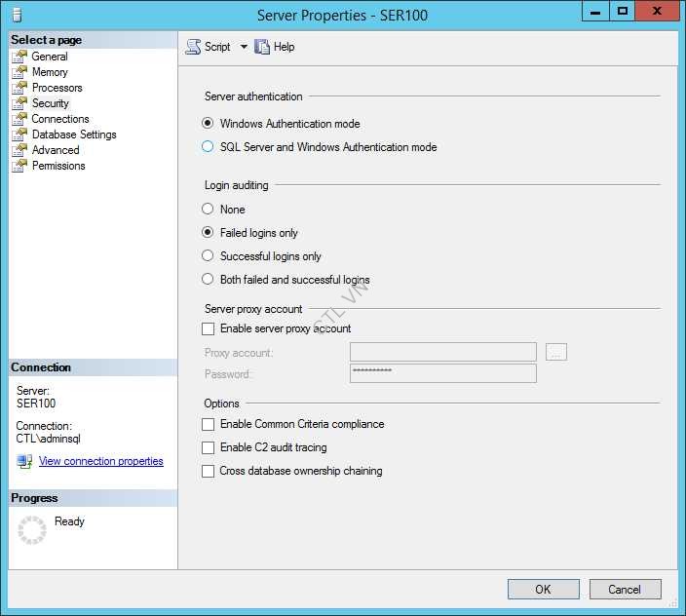Click the Connections page icon
The image size is (686, 616).
coord(19,119)
